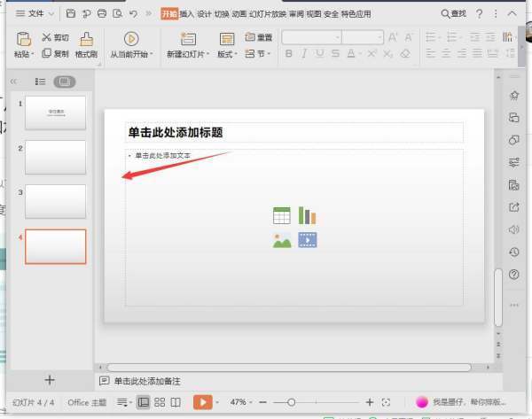This screenshot has width=532, height=419.
Task: Click the insert video icon in placeholder
Action: (307, 240)
